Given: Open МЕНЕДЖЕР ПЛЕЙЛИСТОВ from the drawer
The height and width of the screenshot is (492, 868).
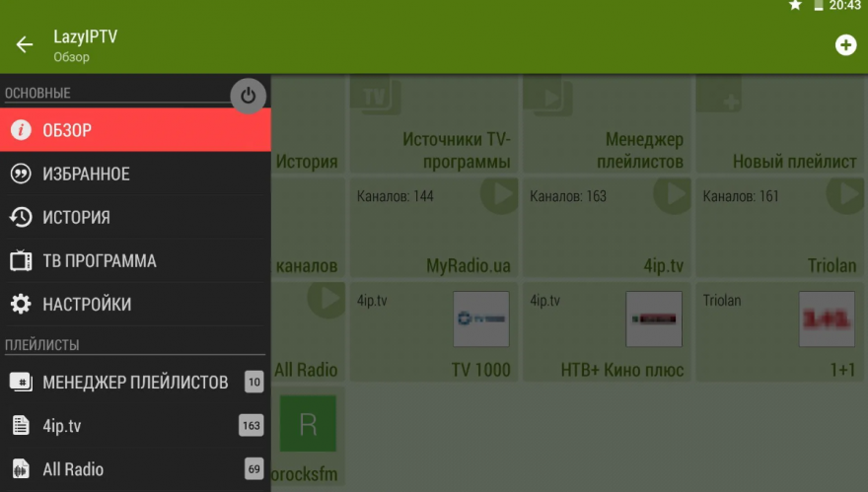Looking at the screenshot, I should [135, 382].
